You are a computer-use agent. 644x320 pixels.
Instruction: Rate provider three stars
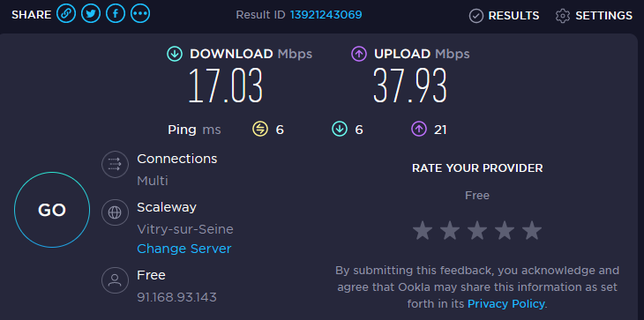pos(477,230)
